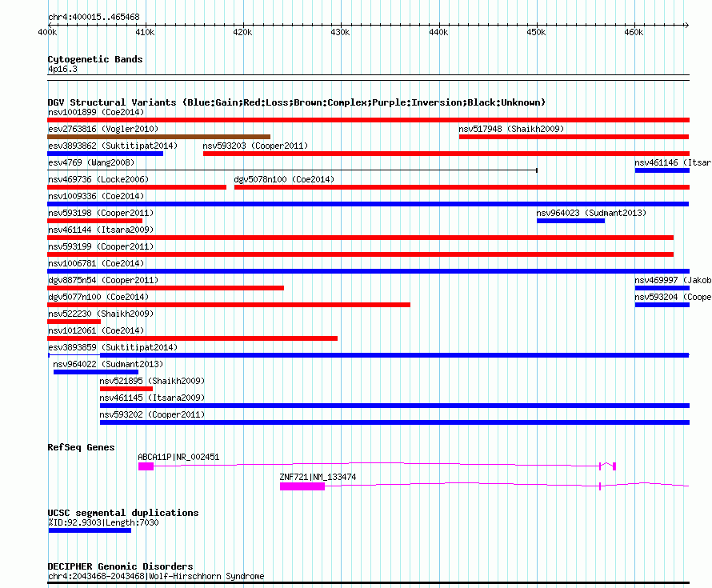Click the red nsv522230 loss bar
The width and height of the screenshot is (712, 588).
tap(74, 322)
